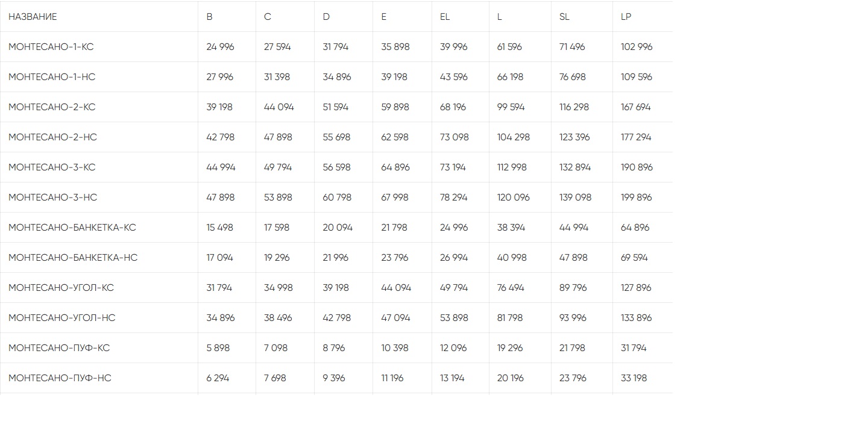Click the 11 196 price in column E
The height and width of the screenshot is (433, 868).
point(392,378)
